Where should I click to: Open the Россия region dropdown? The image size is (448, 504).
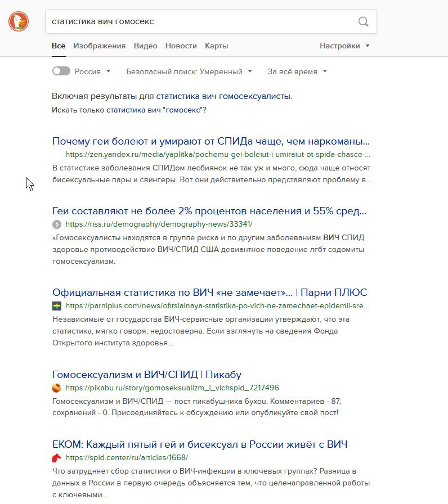click(x=93, y=71)
